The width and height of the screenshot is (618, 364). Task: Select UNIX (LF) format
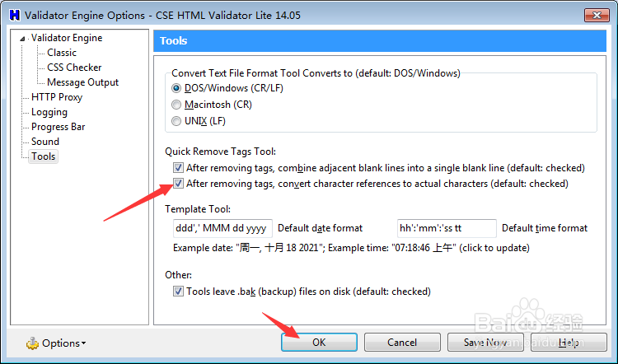click(x=177, y=121)
